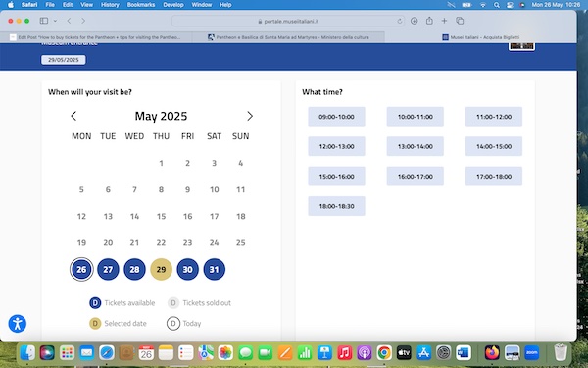The width and height of the screenshot is (588, 368).
Task: Go to the previous month in calendar
Action: [73, 116]
